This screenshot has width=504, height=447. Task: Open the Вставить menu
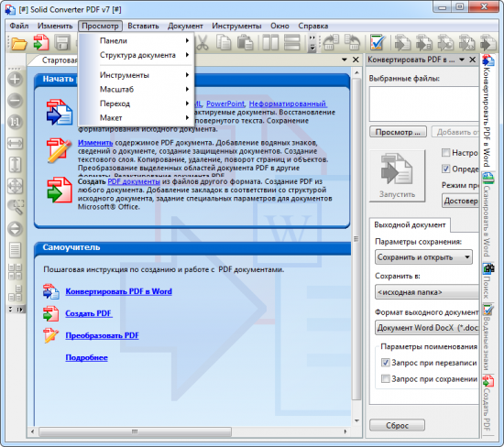click(143, 26)
